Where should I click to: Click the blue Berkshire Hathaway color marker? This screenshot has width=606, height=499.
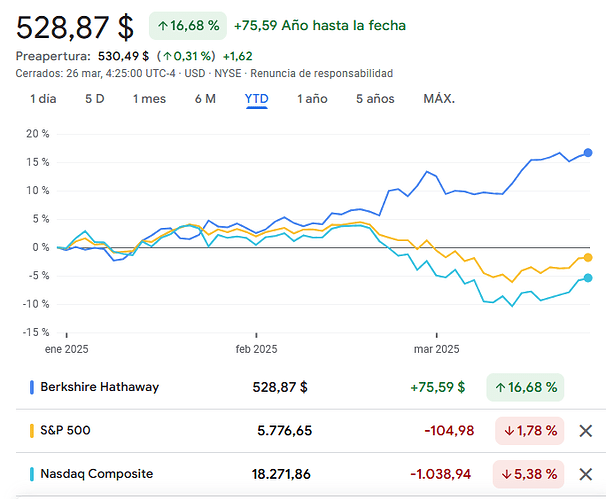click(x=33, y=387)
